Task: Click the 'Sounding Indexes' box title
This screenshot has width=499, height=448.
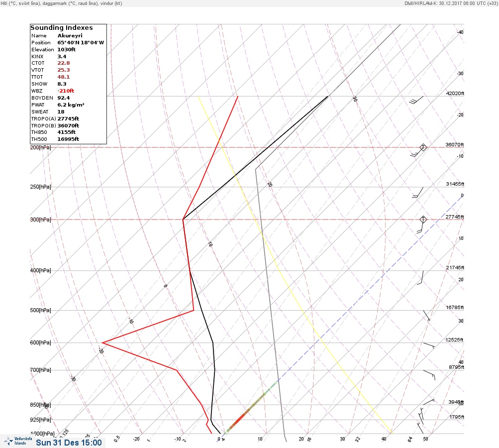Action: pos(62,28)
